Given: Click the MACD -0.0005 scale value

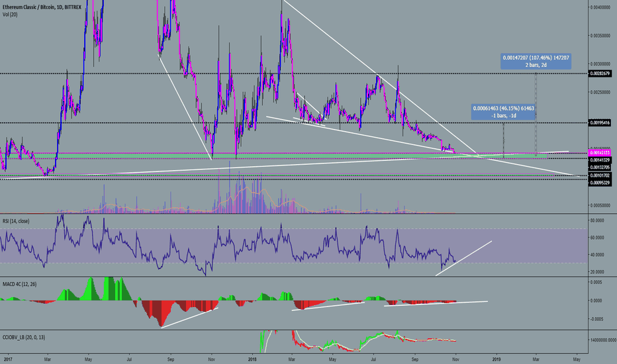Looking at the screenshot, I should pos(596,319).
